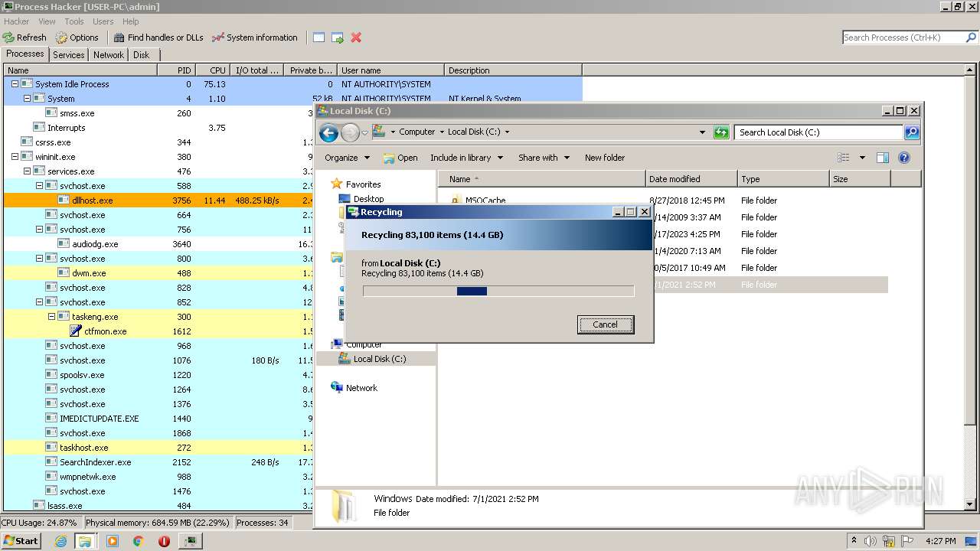Click in the Search Processes field
The image size is (980, 551).
point(902,37)
